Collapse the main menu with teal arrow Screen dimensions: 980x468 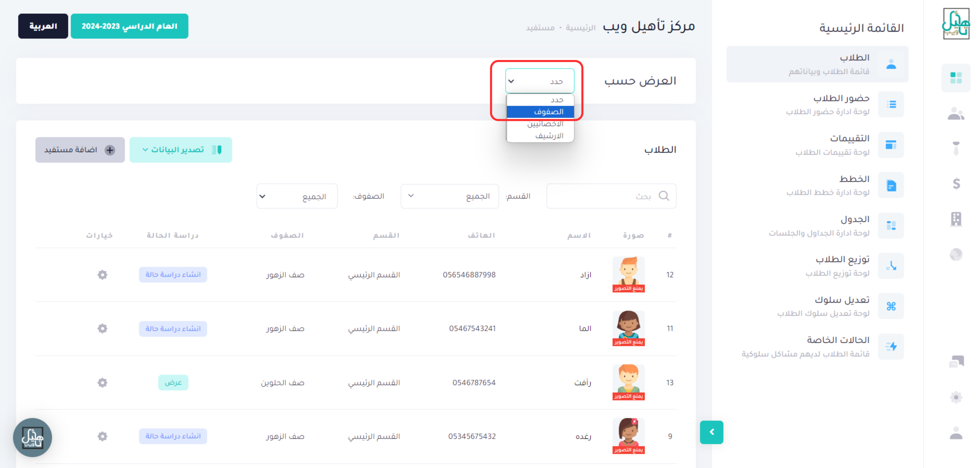click(711, 432)
